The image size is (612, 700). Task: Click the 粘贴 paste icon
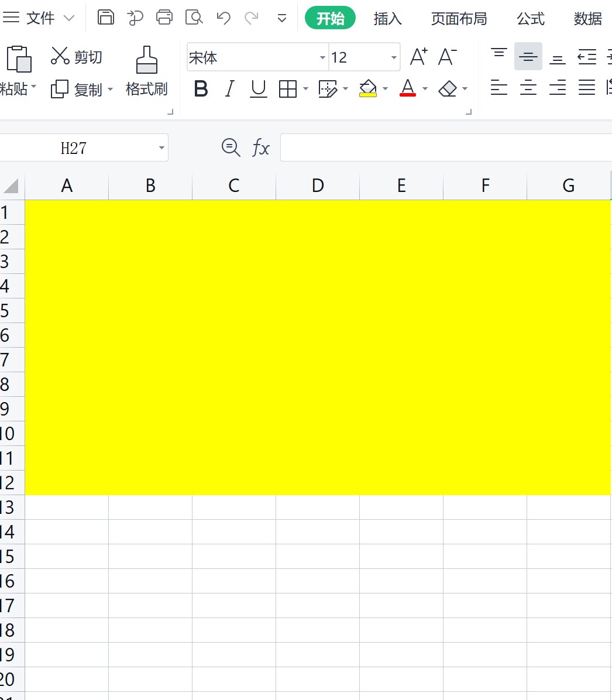tap(19, 59)
